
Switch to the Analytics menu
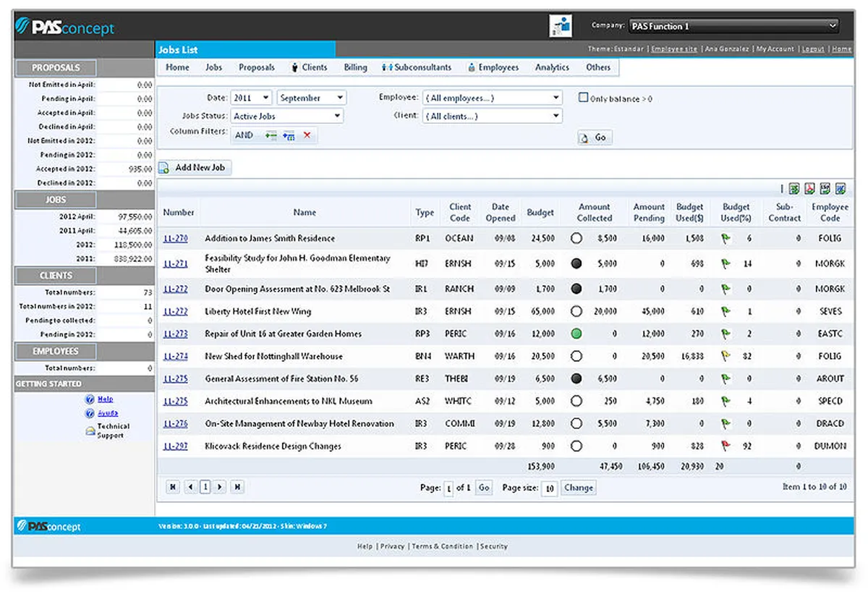click(552, 67)
